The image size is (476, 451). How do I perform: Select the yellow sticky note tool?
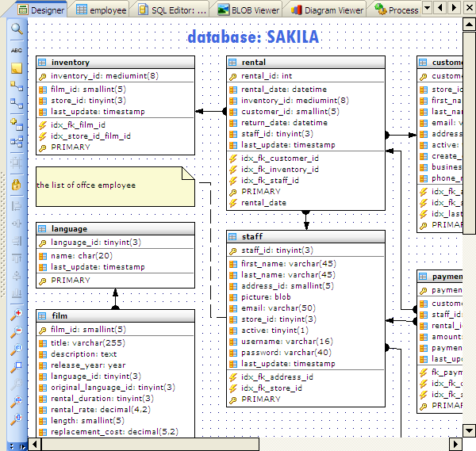(17, 68)
